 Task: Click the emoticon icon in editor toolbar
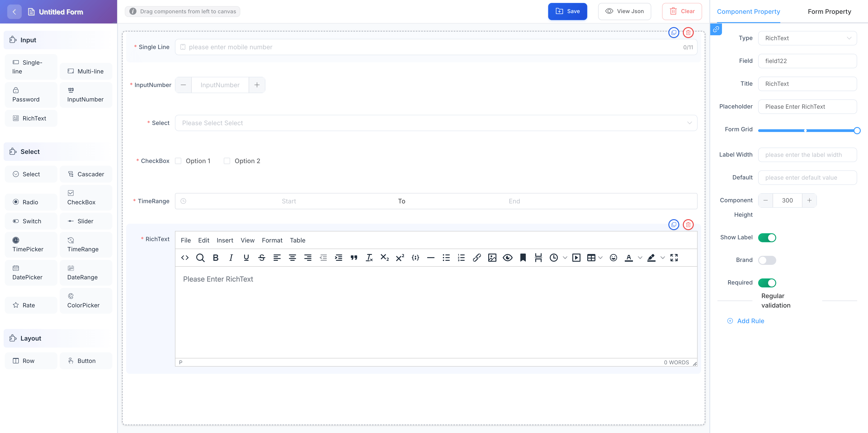click(613, 258)
